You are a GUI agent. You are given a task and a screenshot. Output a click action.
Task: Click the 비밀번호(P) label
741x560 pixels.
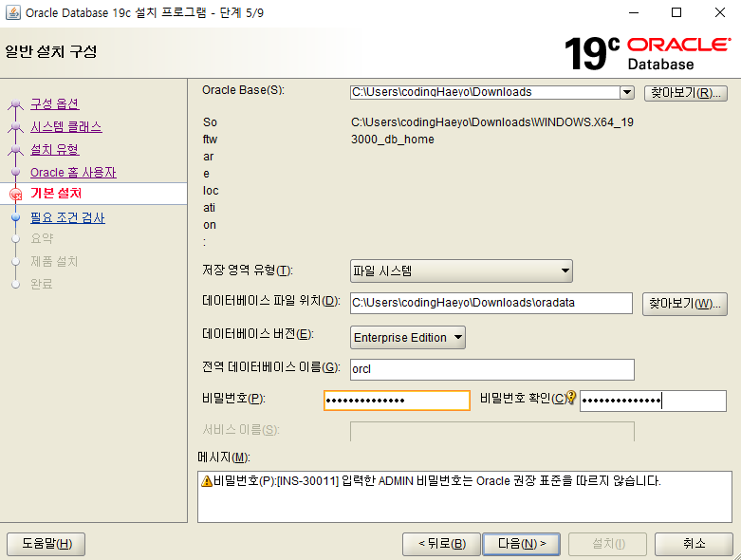tap(234, 399)
